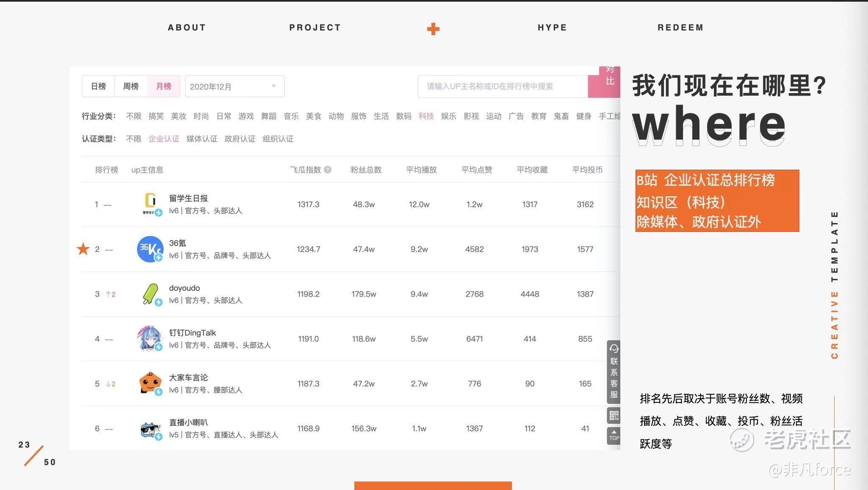Select 媒体认证 certification type
Viewport: 868px width, 490px height.
(202, 139)
